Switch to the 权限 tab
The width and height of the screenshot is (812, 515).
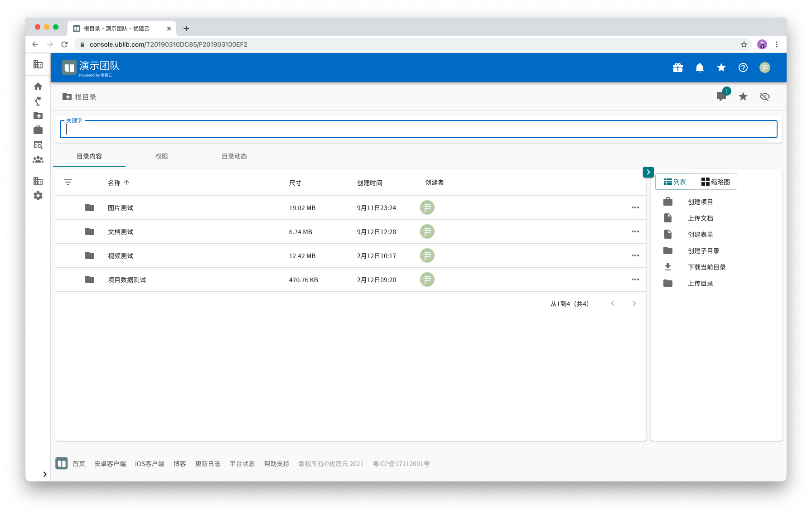[x=161, y=156]
